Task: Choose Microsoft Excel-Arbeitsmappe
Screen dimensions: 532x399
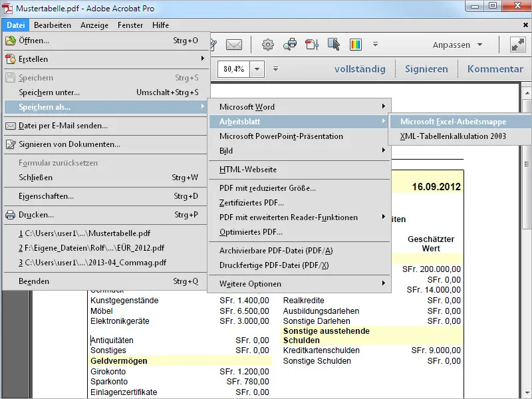Action: click(453, 122)
